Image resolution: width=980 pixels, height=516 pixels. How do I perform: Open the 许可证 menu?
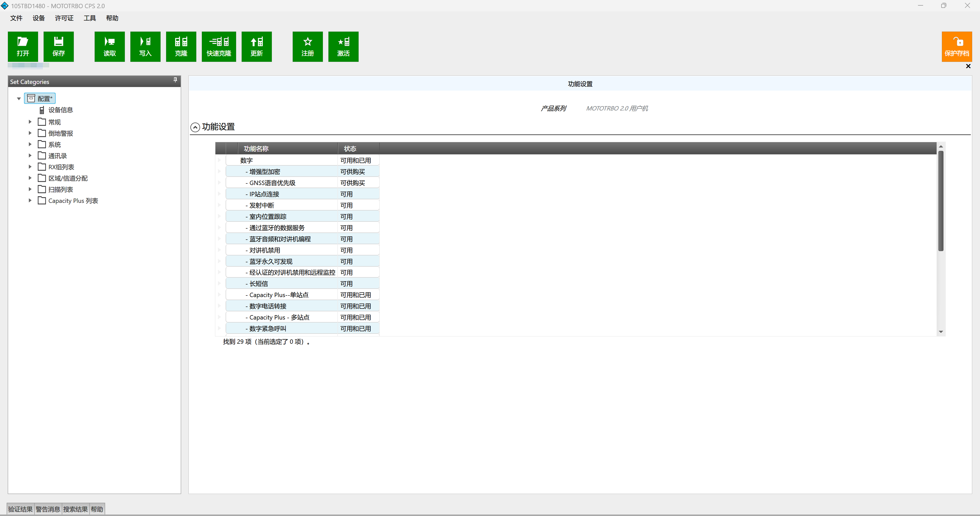coord(64,18)
